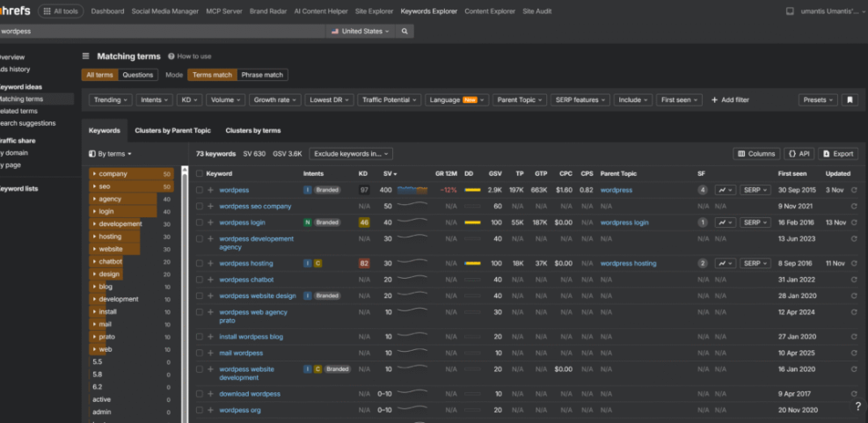Click the floating question mark help icon
Screen dimensions: 868x423
click(x=857, y=406)
